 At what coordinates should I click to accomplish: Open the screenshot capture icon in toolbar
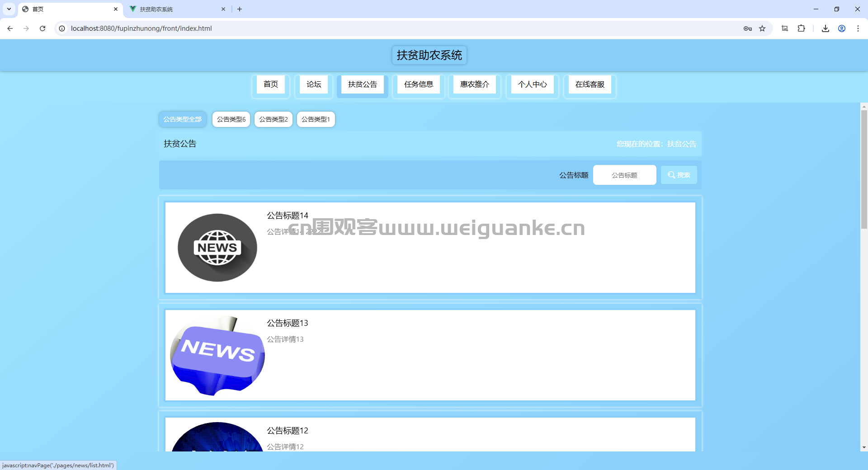click(x=785, y=28)
